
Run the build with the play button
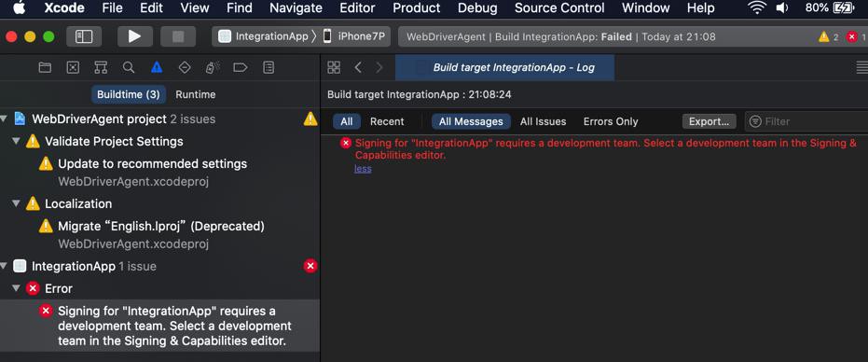tap(134, 36)
